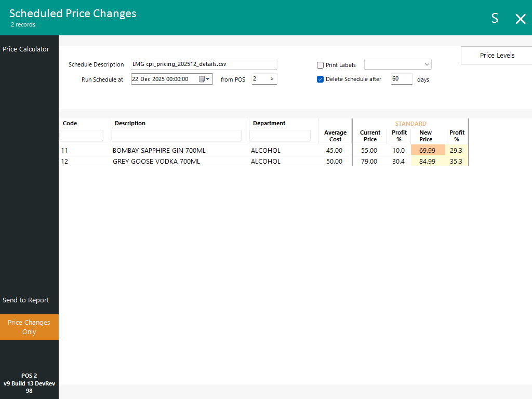Click the from POS arrow selector
The width and height of the screenshot is (532, 399).
(x=272, y=79)
